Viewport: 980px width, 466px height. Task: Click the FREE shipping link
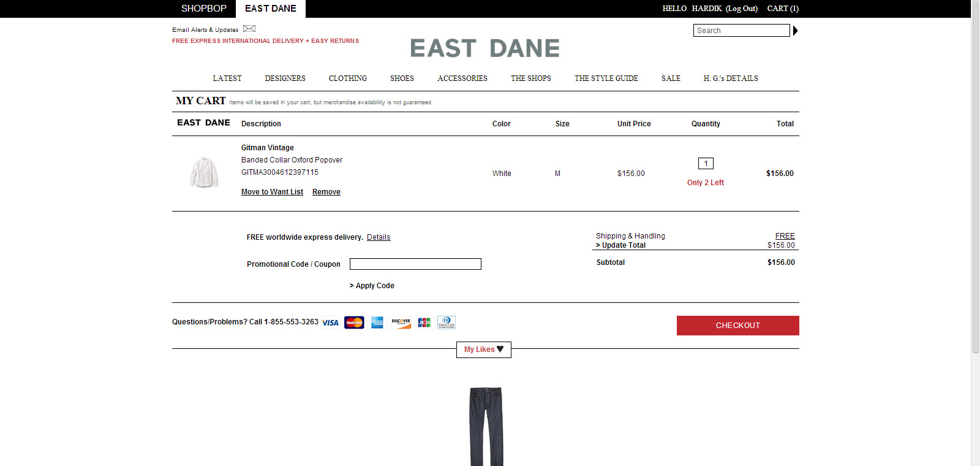coord(785,236)
